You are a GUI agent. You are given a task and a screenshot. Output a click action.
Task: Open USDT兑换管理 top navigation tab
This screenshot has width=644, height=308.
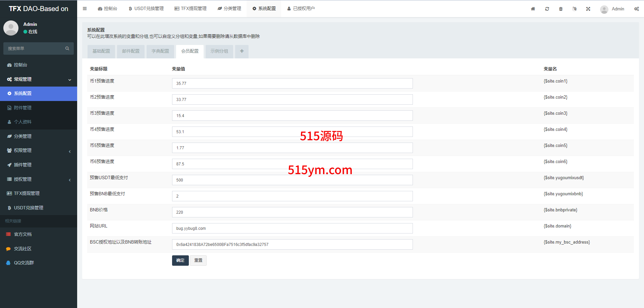(x=146, y=9)
